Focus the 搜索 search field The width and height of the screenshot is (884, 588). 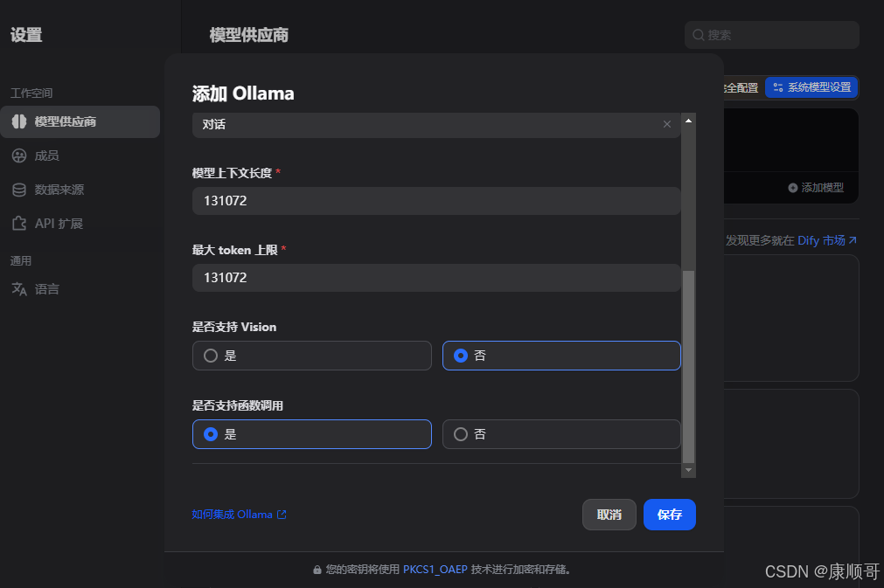pyautogui.click(x=772, y=35)
